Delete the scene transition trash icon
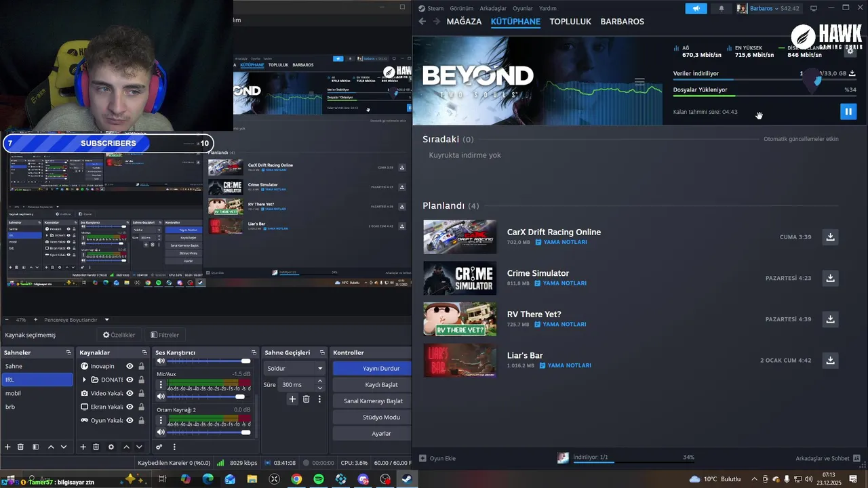 click(x=306, y=399)
